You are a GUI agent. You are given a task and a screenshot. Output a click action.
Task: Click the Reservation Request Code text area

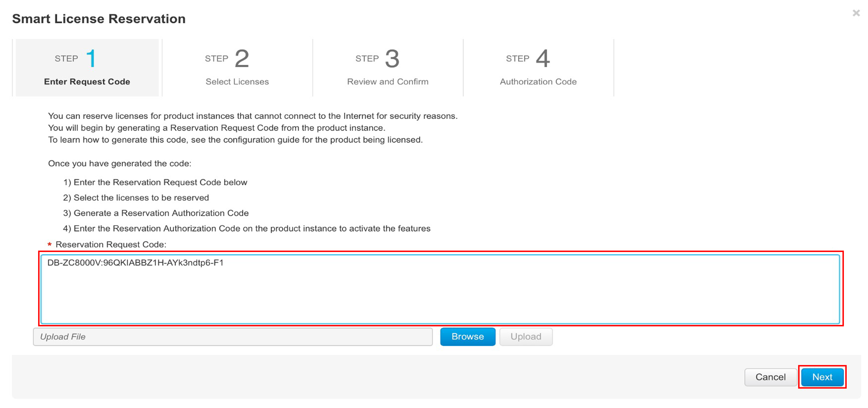pos(440,289)
